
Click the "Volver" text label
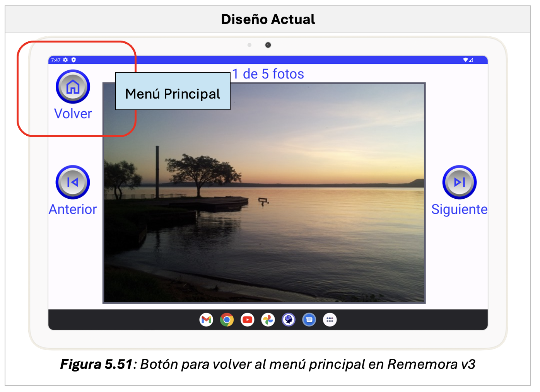(73, 114)
